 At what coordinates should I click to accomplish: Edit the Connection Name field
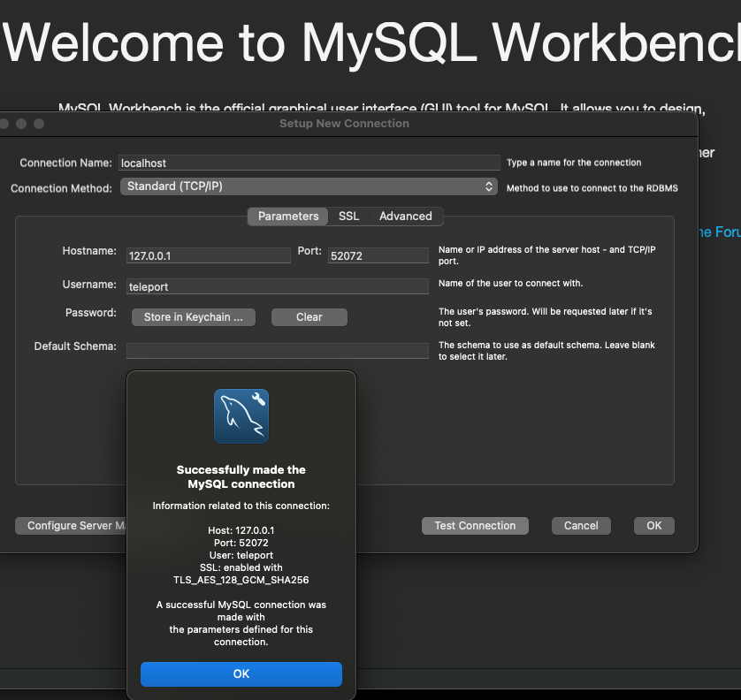pyautogui.click(x=309, y=163)
